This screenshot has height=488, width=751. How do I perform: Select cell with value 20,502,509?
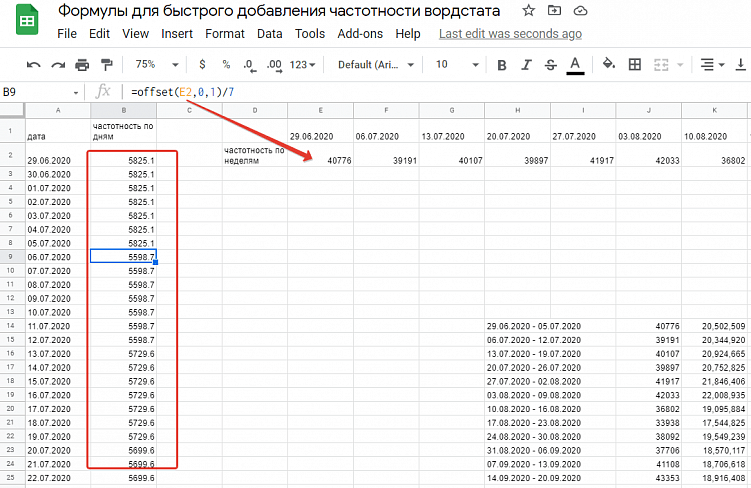coord(714,326)
